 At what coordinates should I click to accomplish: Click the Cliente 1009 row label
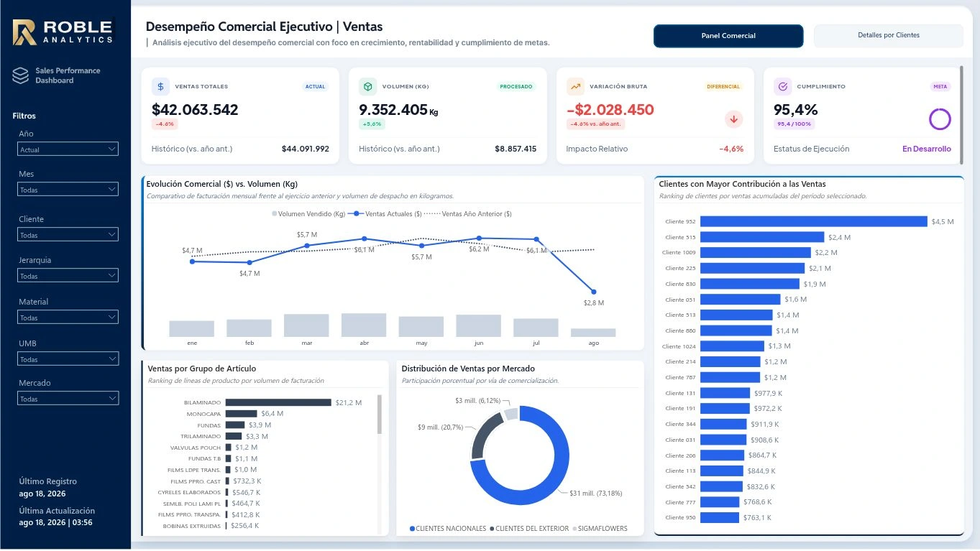679,253
